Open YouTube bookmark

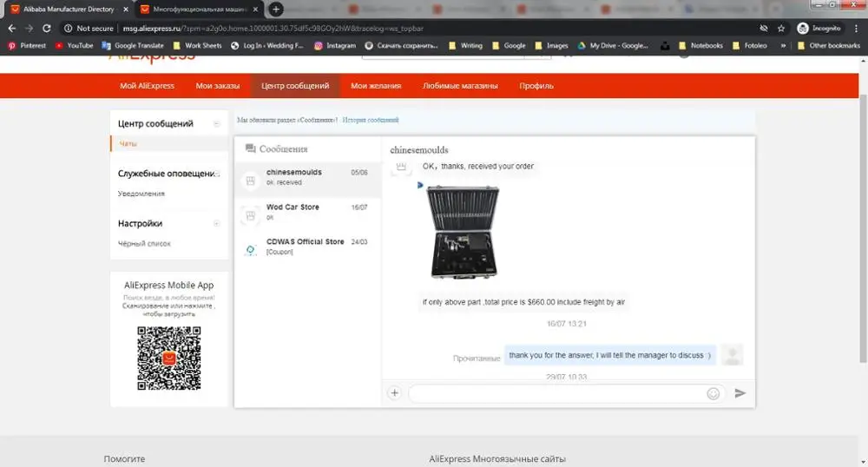[x=74, y=45]
